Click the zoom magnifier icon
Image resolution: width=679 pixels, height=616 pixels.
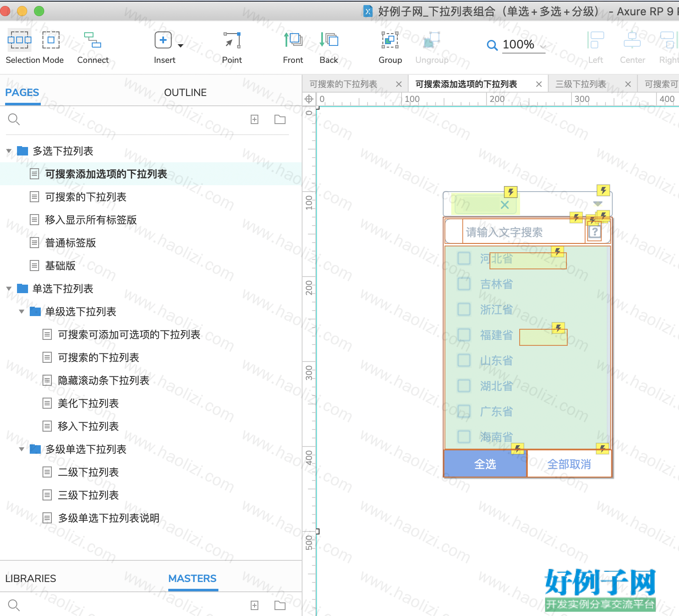tap(492, 45)
